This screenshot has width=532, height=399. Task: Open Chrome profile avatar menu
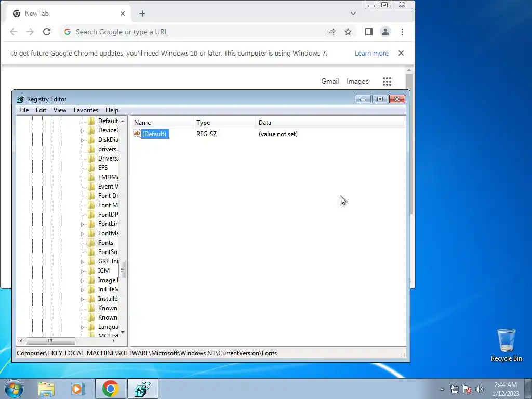[385, 32]
